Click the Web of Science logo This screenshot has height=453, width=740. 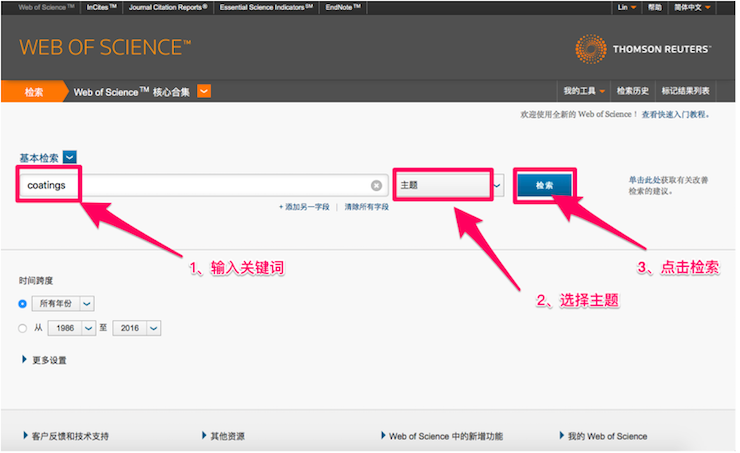[104, 48]
